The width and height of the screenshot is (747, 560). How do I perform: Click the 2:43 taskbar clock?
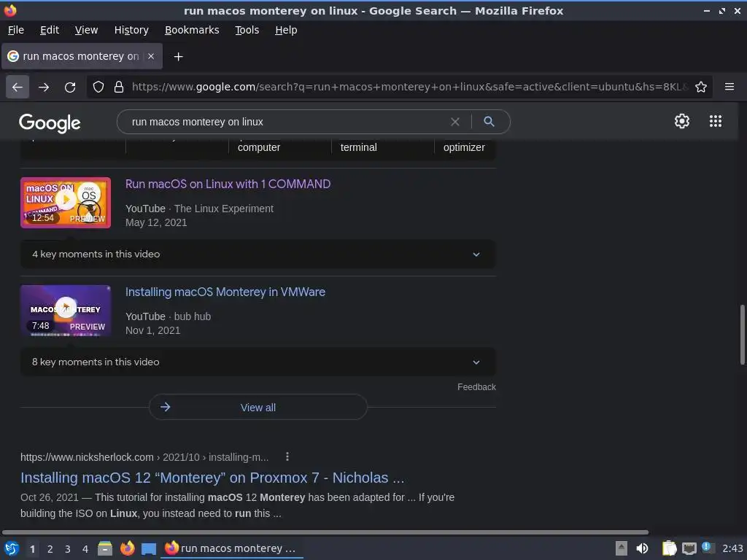[x=732, y=548]
